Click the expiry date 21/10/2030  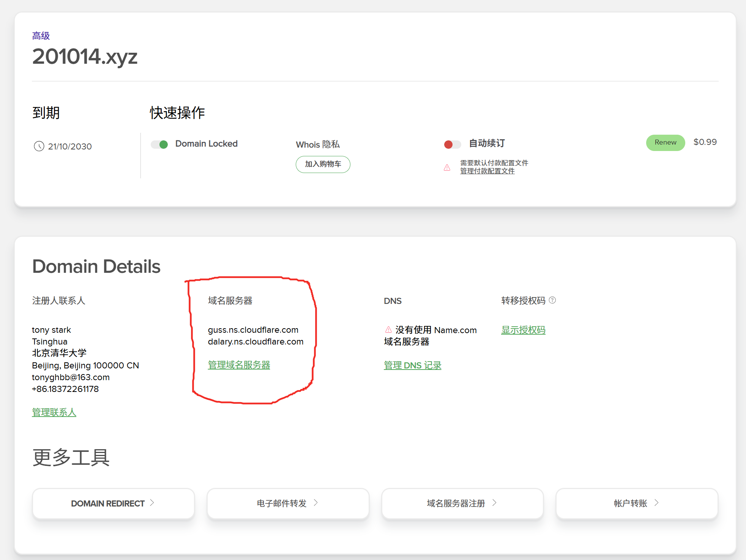(70, 146)
